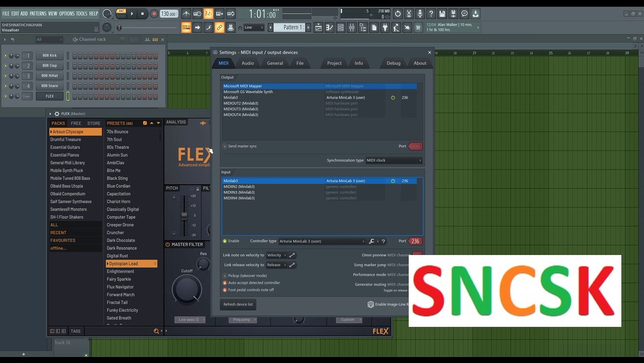Click the microphone one-click recording icon
The height and width of the screenshot is (363, 644).
pos(420,14)
